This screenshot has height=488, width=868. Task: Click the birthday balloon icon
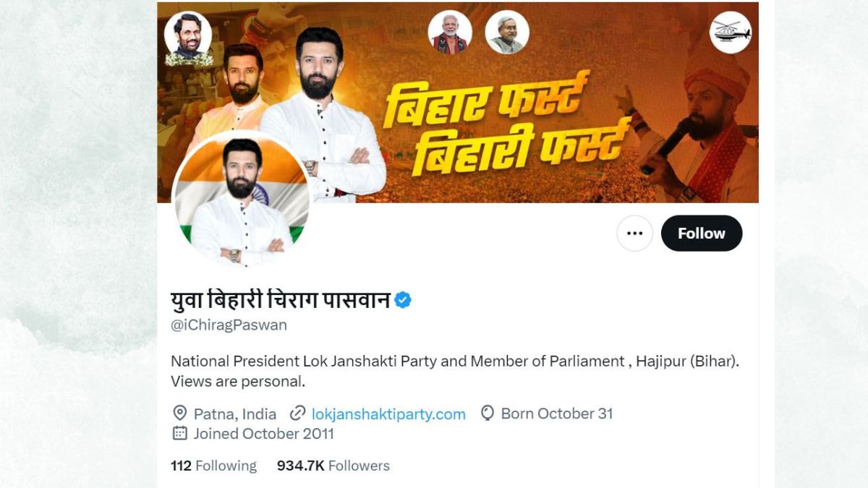coord(488,414)
